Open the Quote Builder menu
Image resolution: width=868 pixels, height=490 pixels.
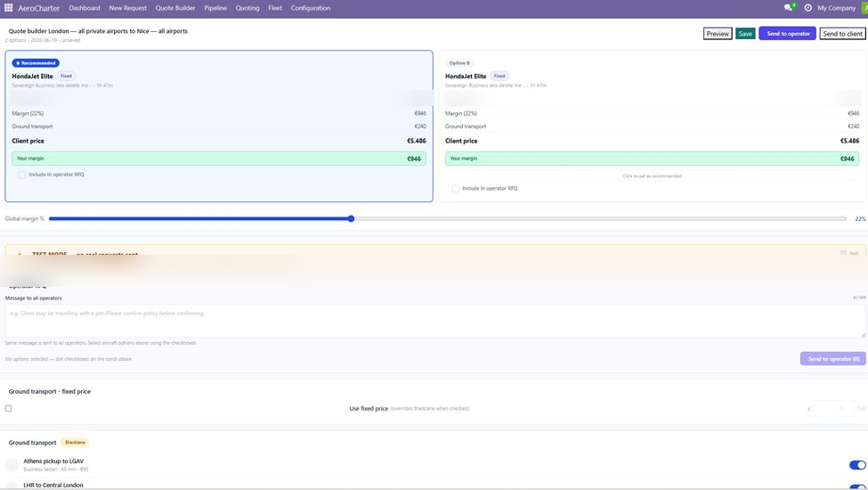[174, 8]
